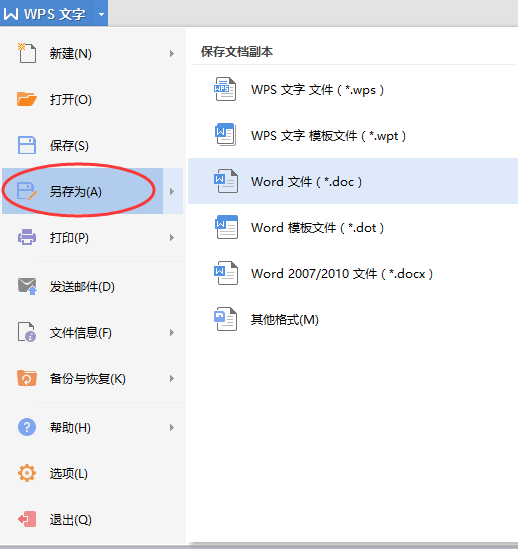Click the Help question mark icon
Viewport: 518px width, 549px height.
point(27,427)
